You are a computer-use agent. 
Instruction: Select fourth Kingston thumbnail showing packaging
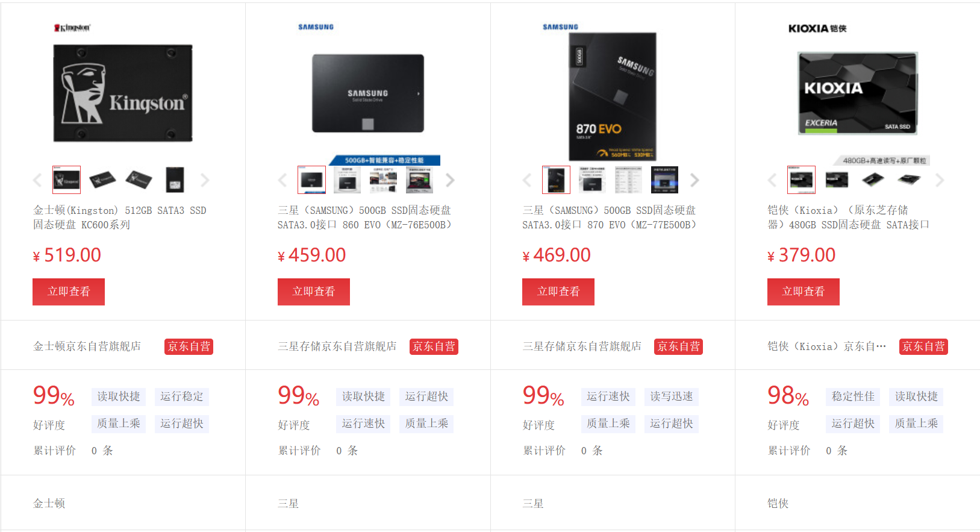[x=175, y=180]
